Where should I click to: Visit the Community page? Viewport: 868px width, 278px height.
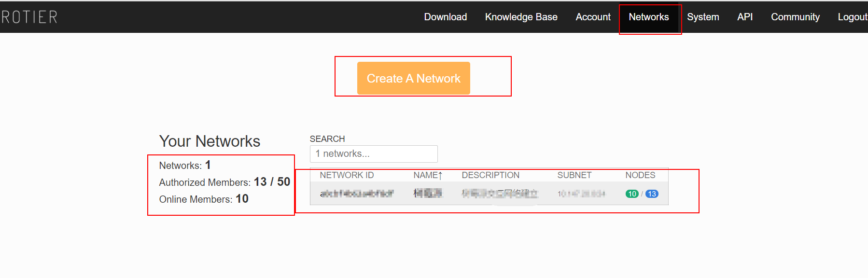(795, 17)
